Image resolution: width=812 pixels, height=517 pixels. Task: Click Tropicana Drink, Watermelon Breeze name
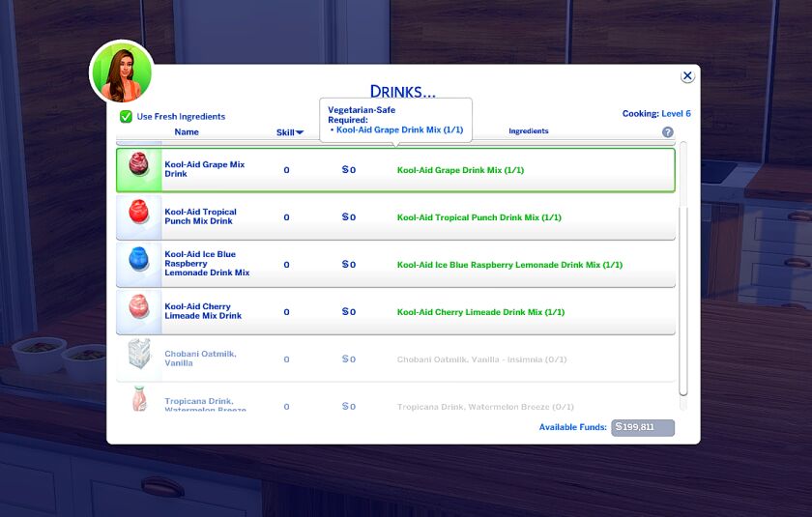(205, 404)
